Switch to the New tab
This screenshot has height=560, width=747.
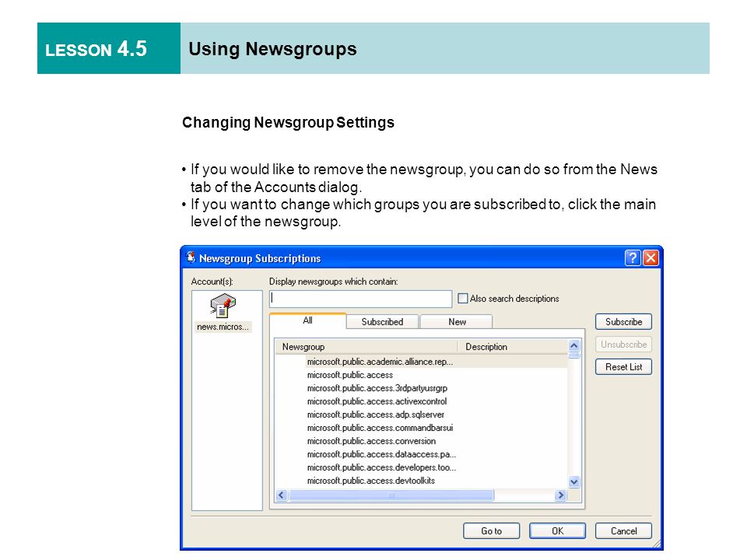[457, 322]
